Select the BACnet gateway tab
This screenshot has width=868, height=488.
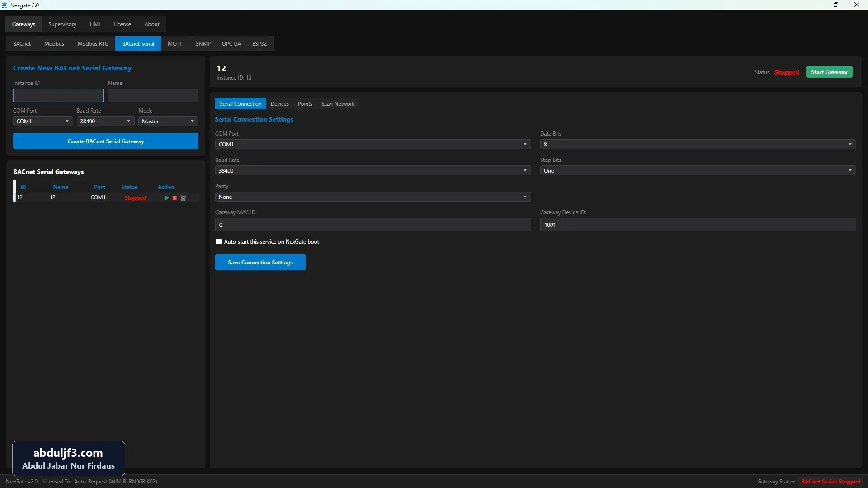[22, 44]
